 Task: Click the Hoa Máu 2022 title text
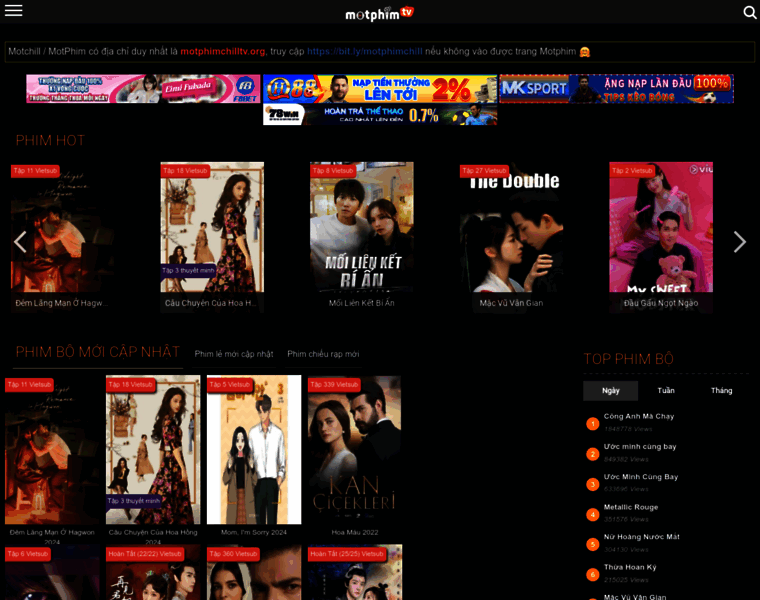coord(355,532)
